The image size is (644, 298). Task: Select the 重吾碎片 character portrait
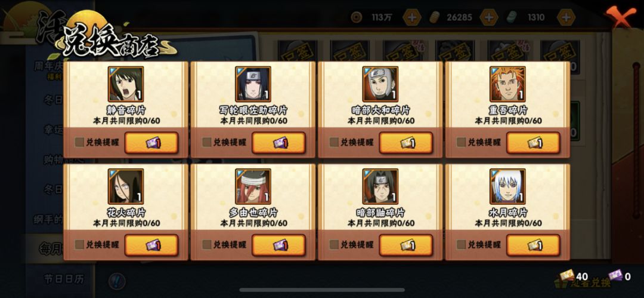pos(507,84)
